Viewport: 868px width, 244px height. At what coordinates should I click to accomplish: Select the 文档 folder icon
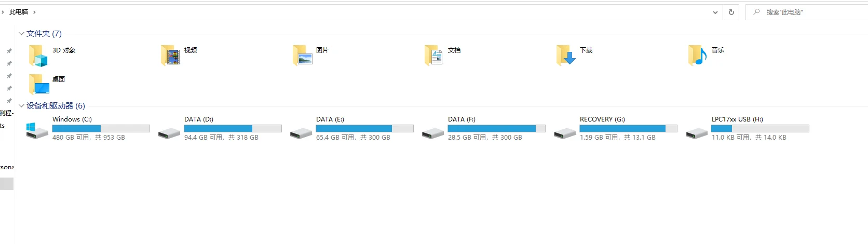point(433,55)
